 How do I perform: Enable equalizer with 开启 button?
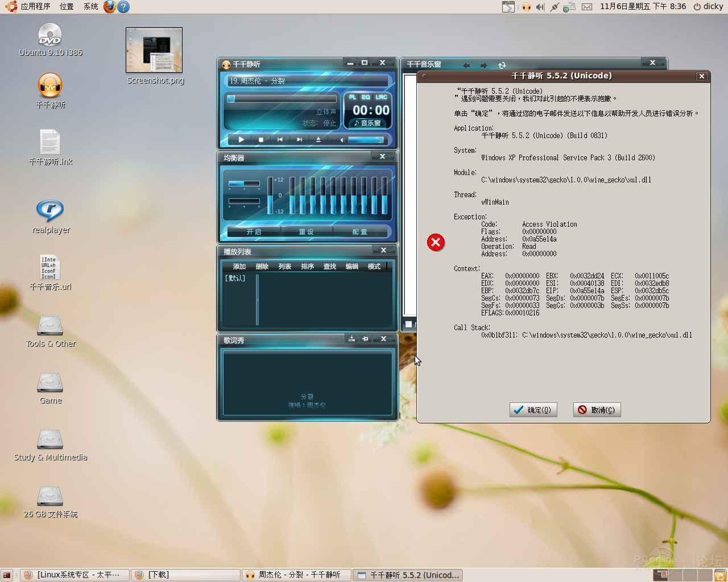coord(254,232)
